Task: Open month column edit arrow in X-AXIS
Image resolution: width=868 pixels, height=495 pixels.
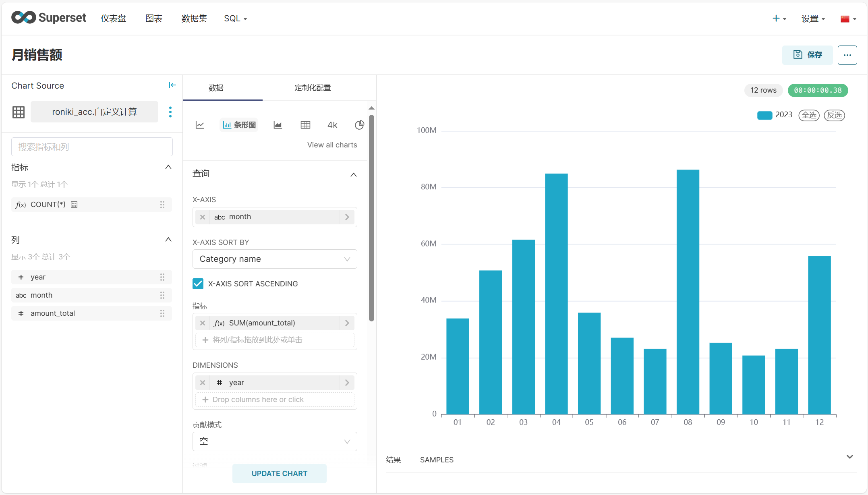Action: pyautogui.click(x=347, y=217)
